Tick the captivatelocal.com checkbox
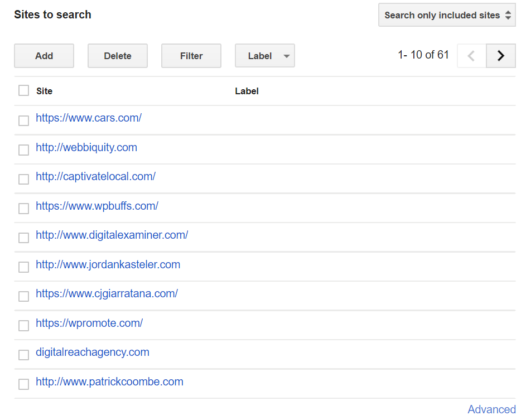521x420 pixels. coord(23,179)
